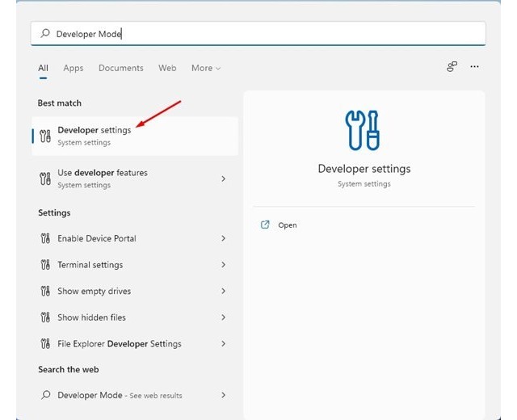
Task: Expand Enable Device Portal chevron
Action: tap(224, 238)
